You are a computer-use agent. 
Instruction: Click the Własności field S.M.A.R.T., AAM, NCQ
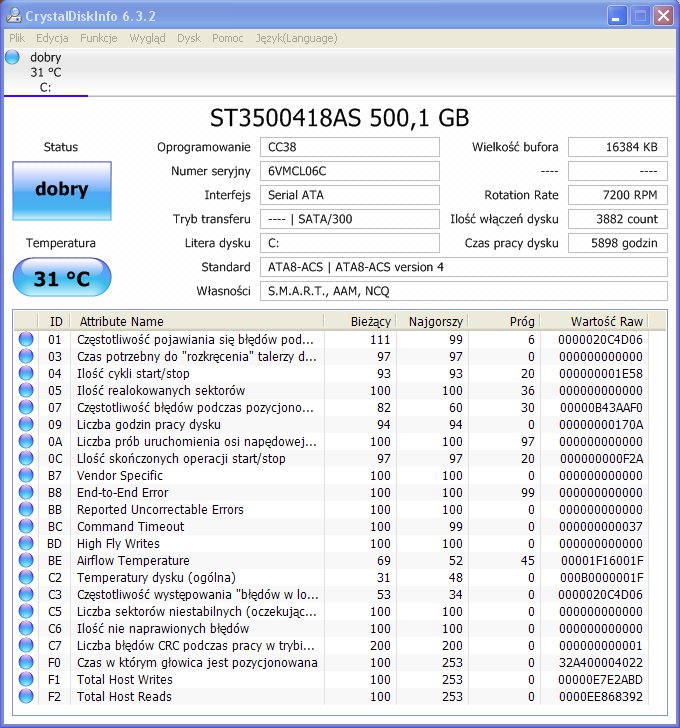464,291
